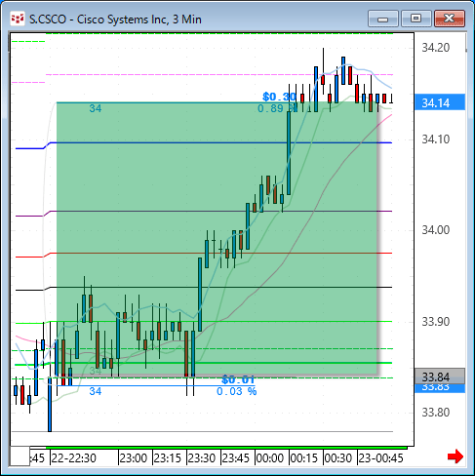Click the 34.14 current price label
Image resolution: width=475 pixels, height=476 pixels.
[x=440, y=102]
